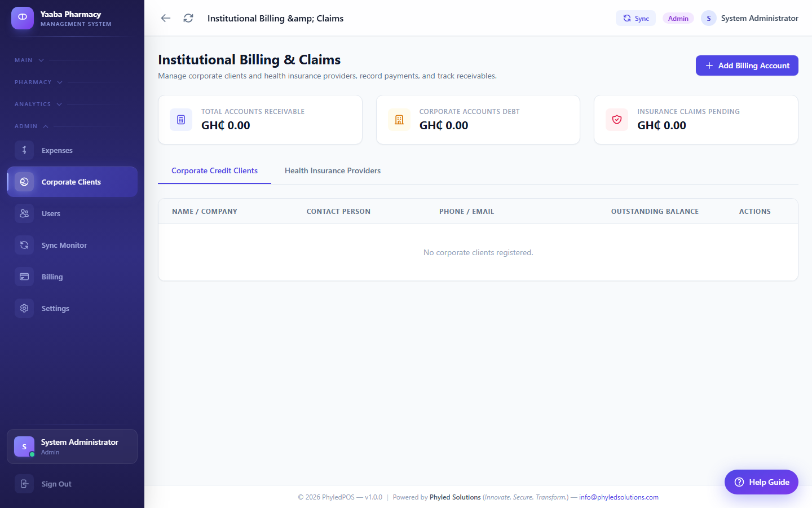This screenshot has height=508, width=812.
Task: Click the info@phyledsolutions.com email link
Action: [619, 497]
